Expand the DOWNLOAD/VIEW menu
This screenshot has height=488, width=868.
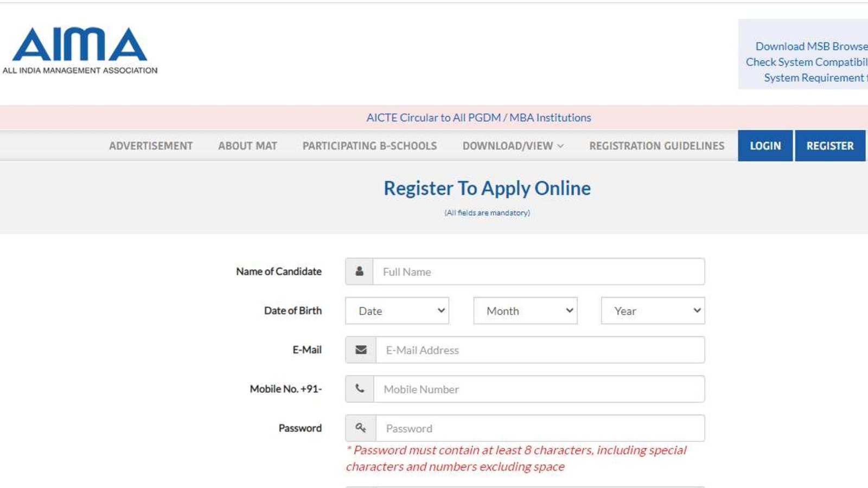(x=512, y=145)
